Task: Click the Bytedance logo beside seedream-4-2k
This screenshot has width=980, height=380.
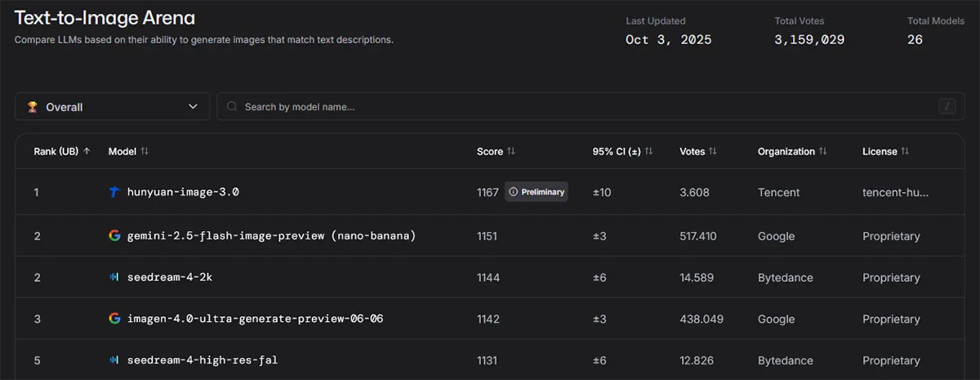Action: (x=114, y=278)
